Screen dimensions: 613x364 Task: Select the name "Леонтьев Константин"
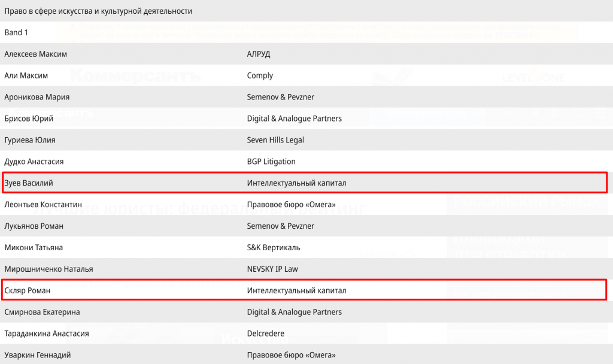[43, 205]
